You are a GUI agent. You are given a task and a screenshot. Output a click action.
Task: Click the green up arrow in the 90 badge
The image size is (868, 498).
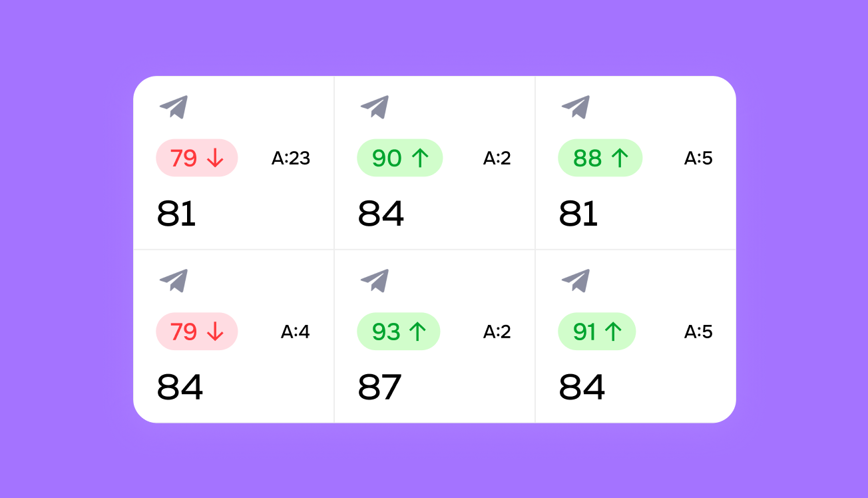[x=418, y=158]
